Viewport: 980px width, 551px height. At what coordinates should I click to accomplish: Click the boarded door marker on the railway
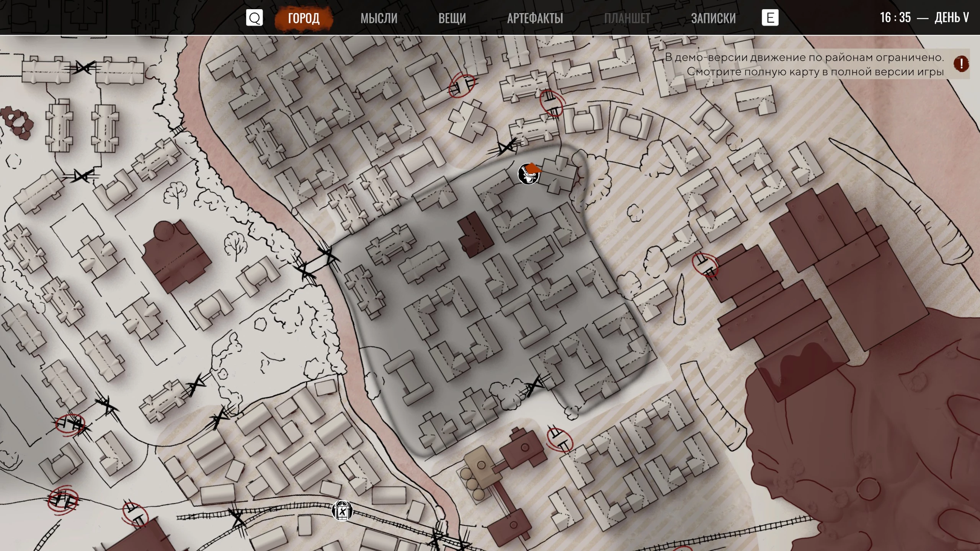(342, 511)
